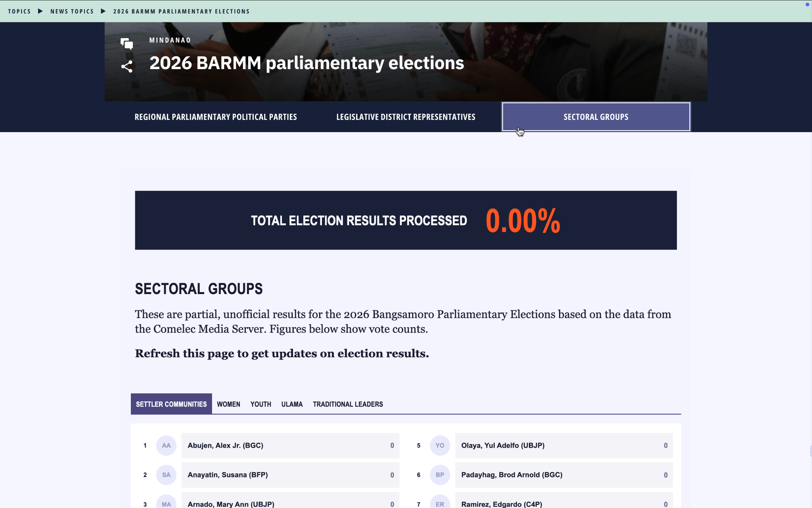Image resolution: width=812 pixels, height=508 pixels.
Task: Open the comments speech bubble icon
Action: tap(126, 44)
